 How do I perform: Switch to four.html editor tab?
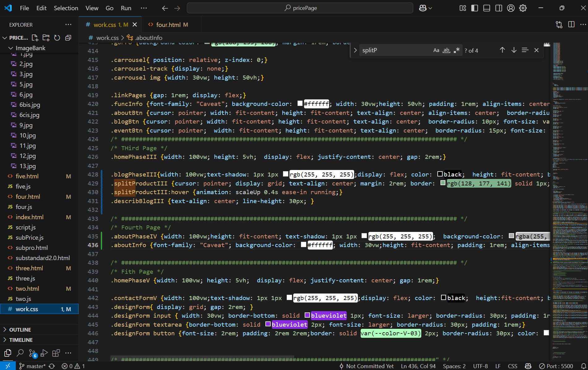(168, 24)
